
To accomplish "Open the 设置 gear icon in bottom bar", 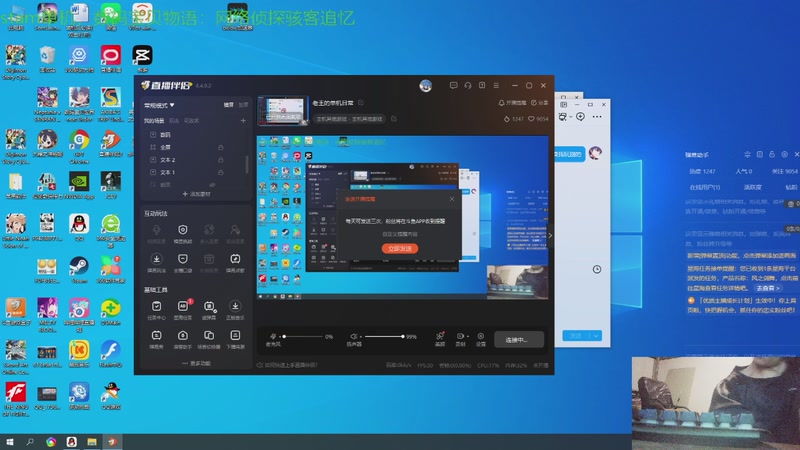I will click(x=481, y=336).
